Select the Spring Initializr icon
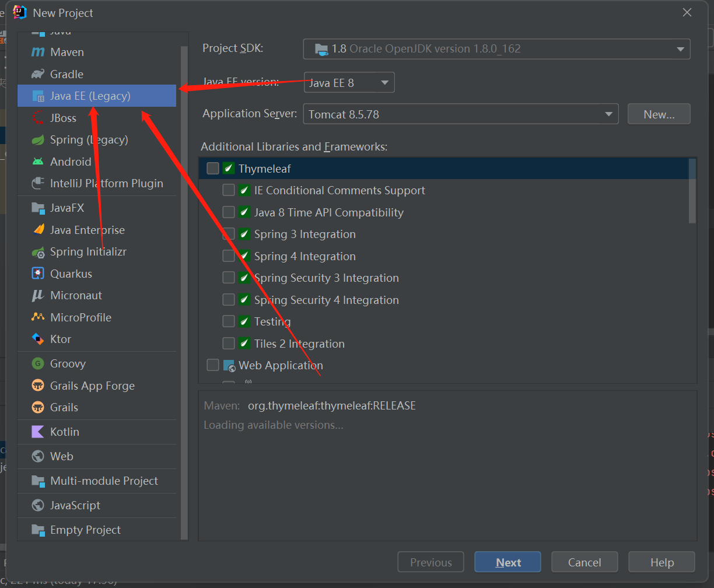 tap(38, 252)
